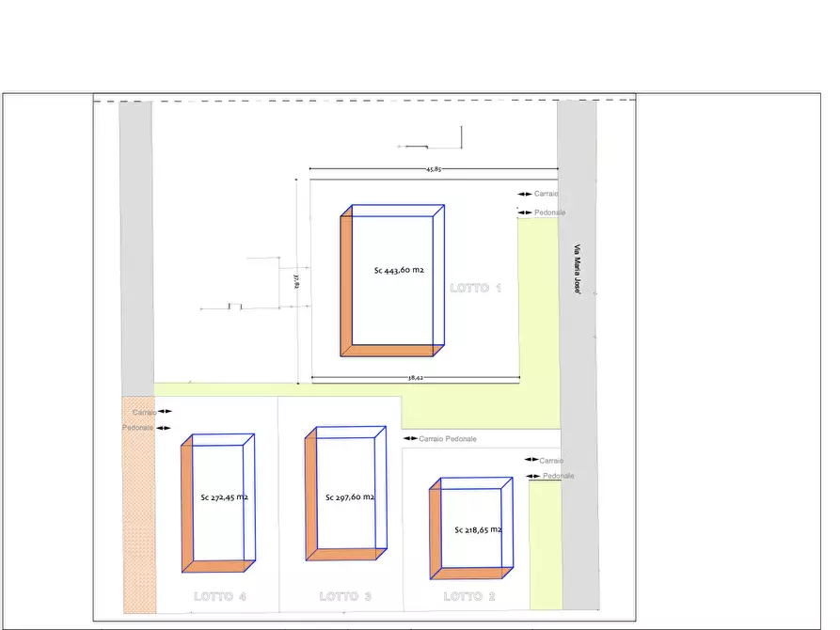Click the Carraio arrow marker beside Lotto 1
Viewport: 840px width, 630px height.
pyautogui.click(x=525, y=194)
